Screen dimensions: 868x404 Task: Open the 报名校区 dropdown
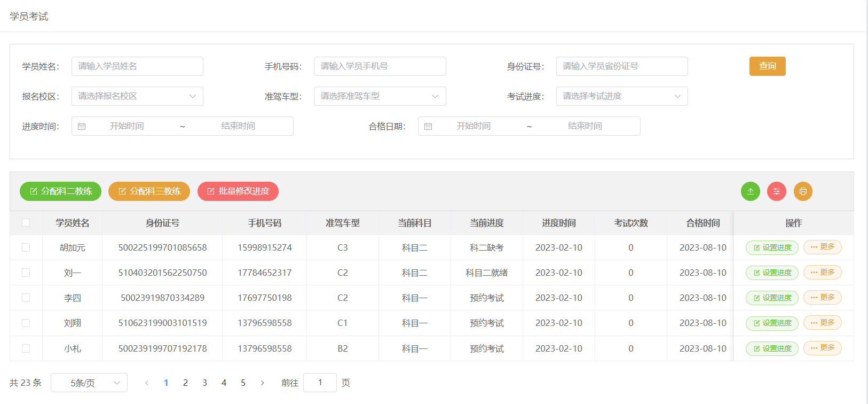coord(137,96)
